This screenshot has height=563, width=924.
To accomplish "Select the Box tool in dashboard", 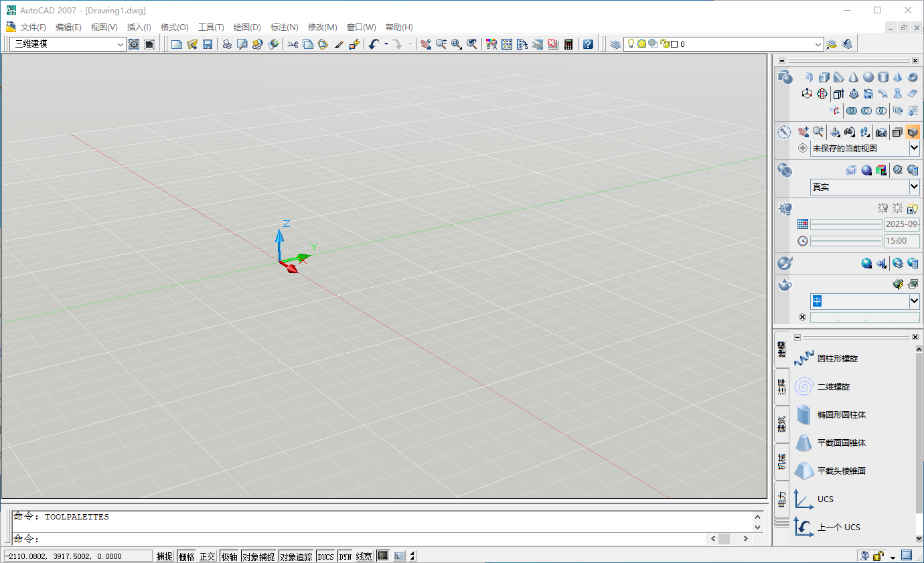I will tap(824, 77).
